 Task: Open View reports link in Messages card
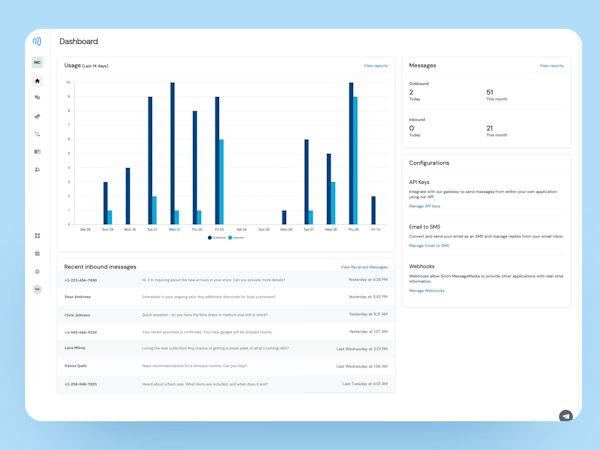point(551,66)
